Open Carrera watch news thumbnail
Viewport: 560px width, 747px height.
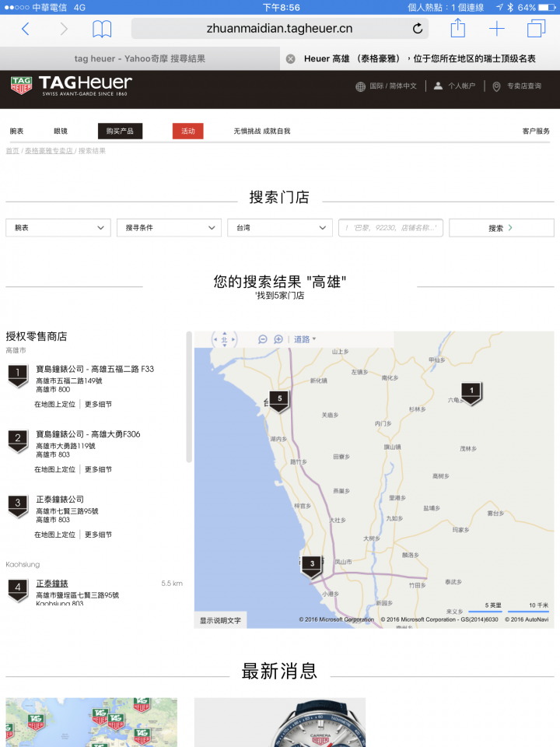coord(280,722)
